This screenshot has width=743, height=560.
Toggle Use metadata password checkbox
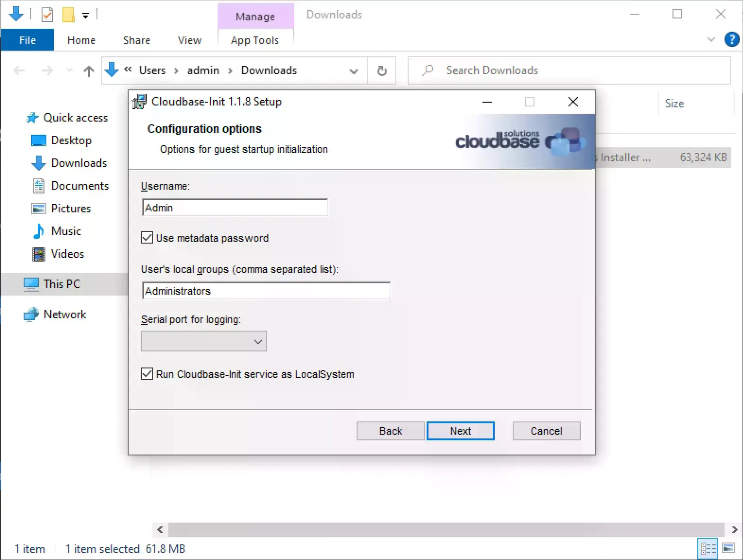pyautogui.click(x=147, y=238)
